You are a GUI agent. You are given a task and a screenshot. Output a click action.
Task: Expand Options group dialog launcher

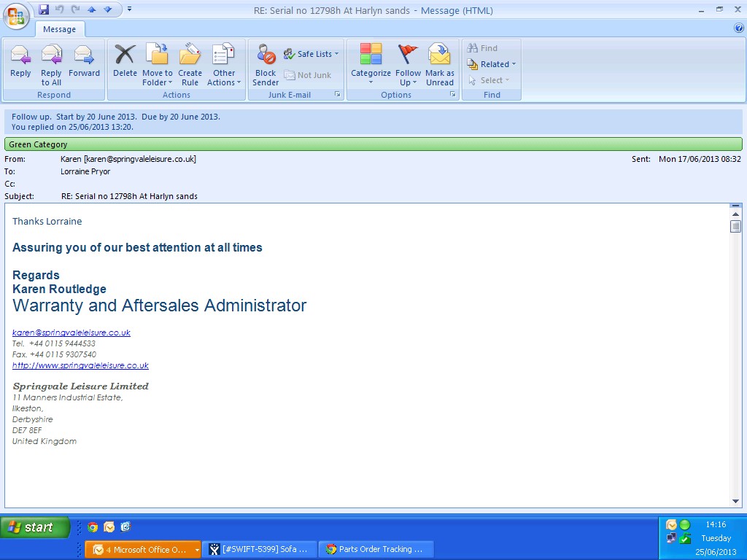coord(452,94)
